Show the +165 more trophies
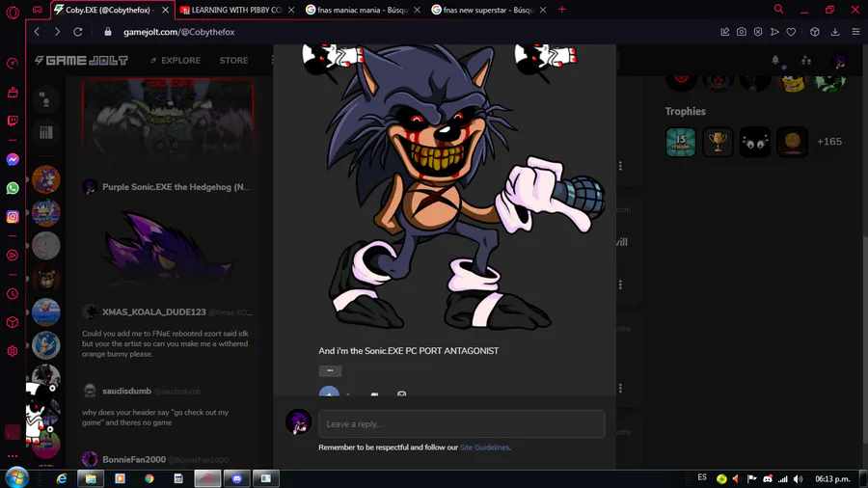This screenshot has height=488, width=868. click(829, 142)
